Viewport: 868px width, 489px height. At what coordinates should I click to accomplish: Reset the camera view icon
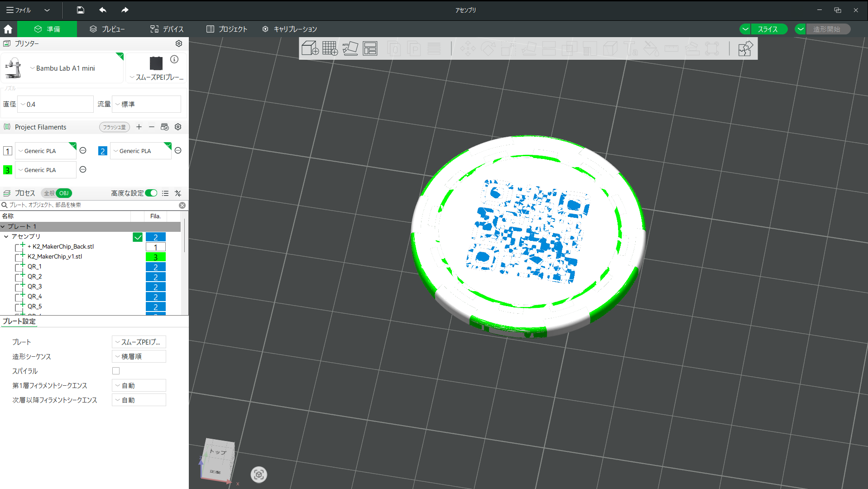(x=259, y=475)
